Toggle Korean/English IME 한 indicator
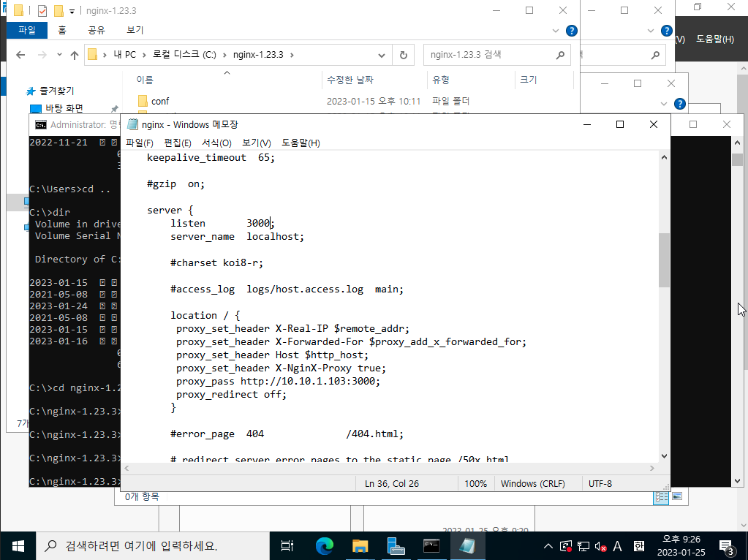The height and width of the screenshot is (560, 748). tap(639, 546)
